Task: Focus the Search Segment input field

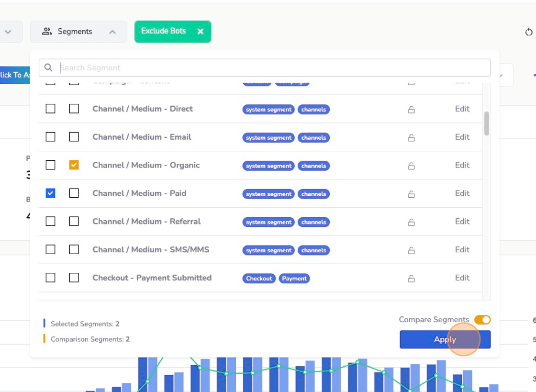Action: click(x=273, y=68)
